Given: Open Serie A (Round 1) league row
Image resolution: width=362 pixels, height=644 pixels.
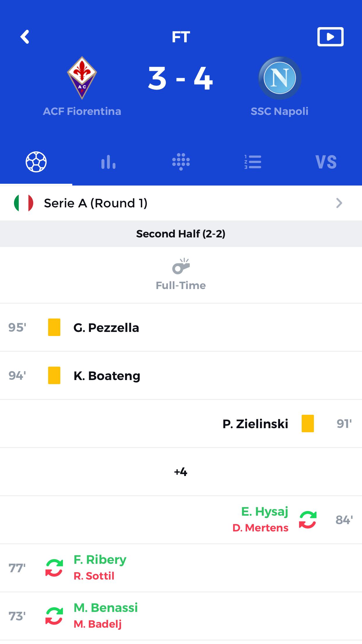Looking at the screenshot, I should (x=181, y=203).
